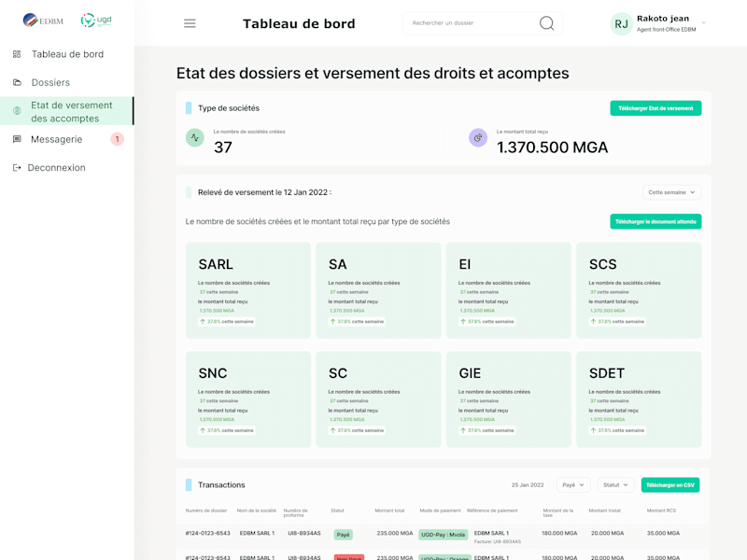Click Nom de la société column header
Image resolution: width=747 pixels, height=560 pixels.
(x=256, y=511)
